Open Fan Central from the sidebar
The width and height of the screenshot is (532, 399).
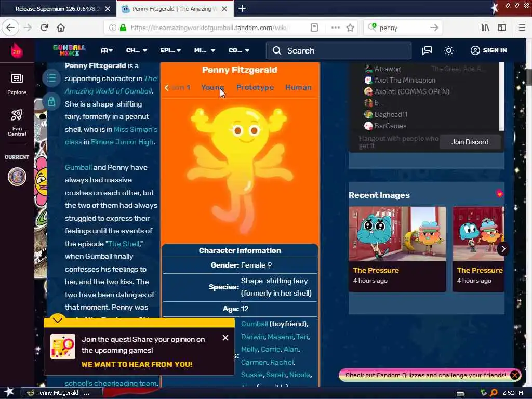click(x=17, y=123)
